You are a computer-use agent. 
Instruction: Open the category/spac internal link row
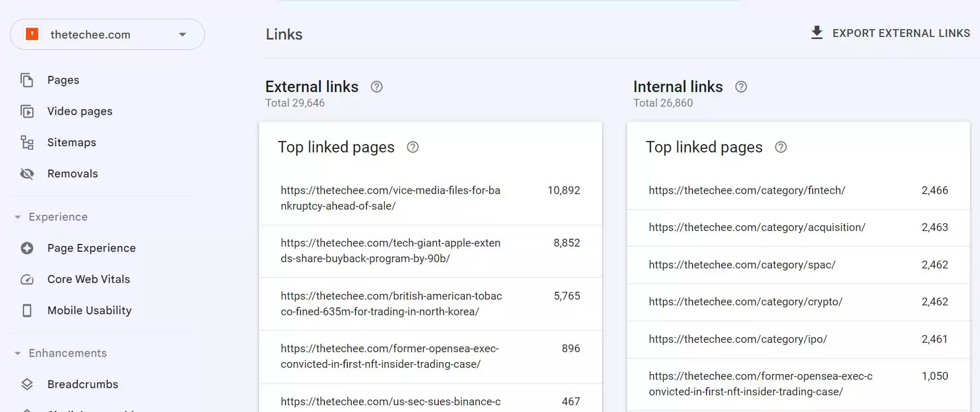click(799, 265)
